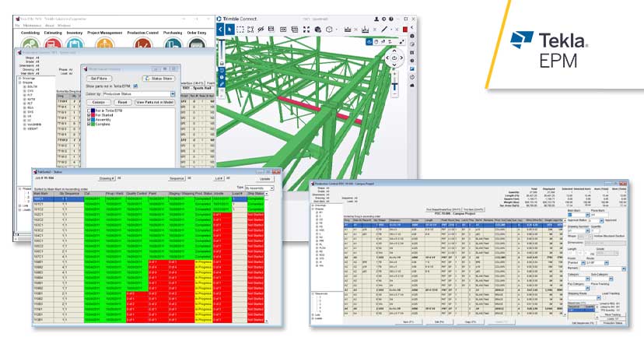644x344 pixels.
Task: Open Trimble Connect settings gear icon
Action: 383,19
